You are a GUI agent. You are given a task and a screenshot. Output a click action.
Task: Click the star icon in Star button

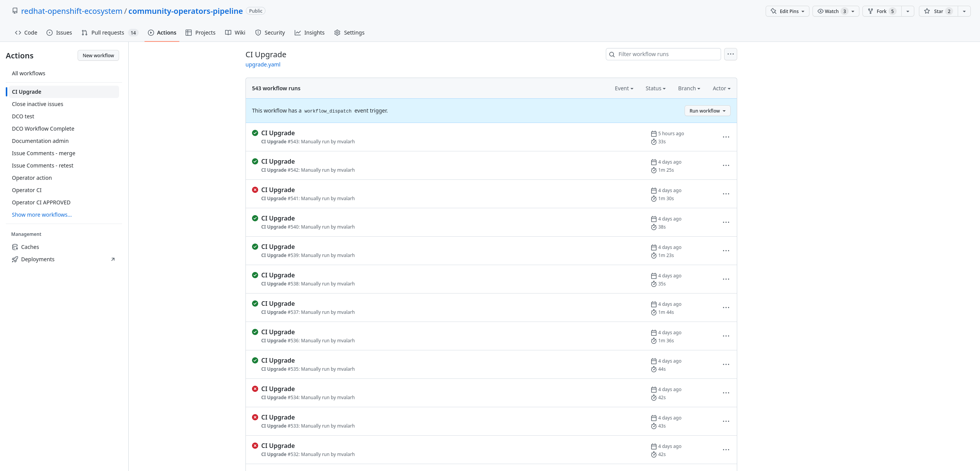[x=927, y=11]
